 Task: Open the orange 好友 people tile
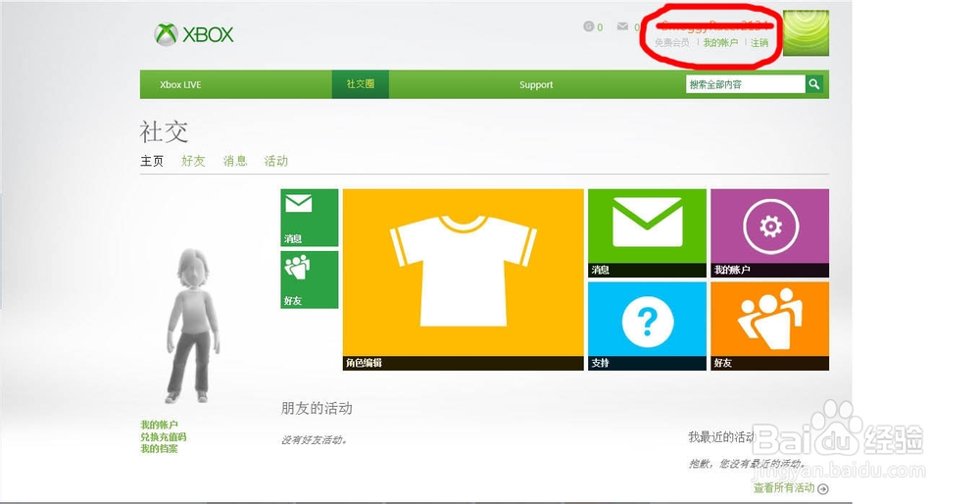coord(770,326)
